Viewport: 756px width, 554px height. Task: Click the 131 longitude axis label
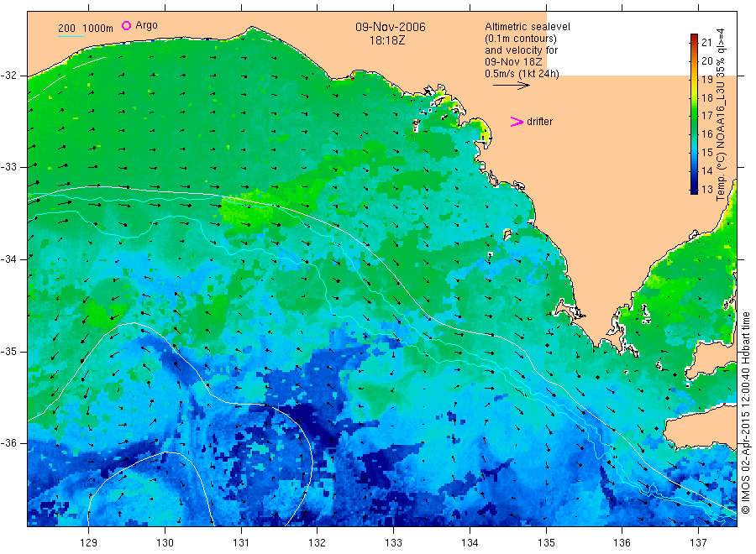(x=241, y=543)
